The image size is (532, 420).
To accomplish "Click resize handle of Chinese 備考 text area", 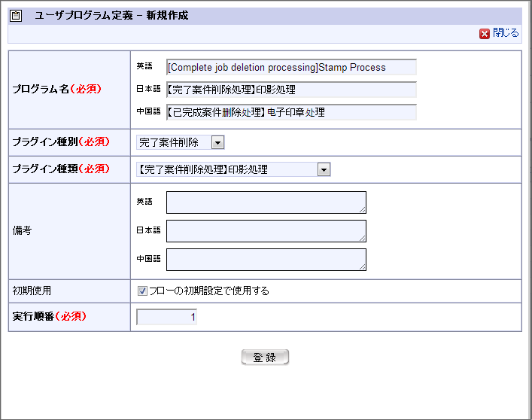I will 363,267.
